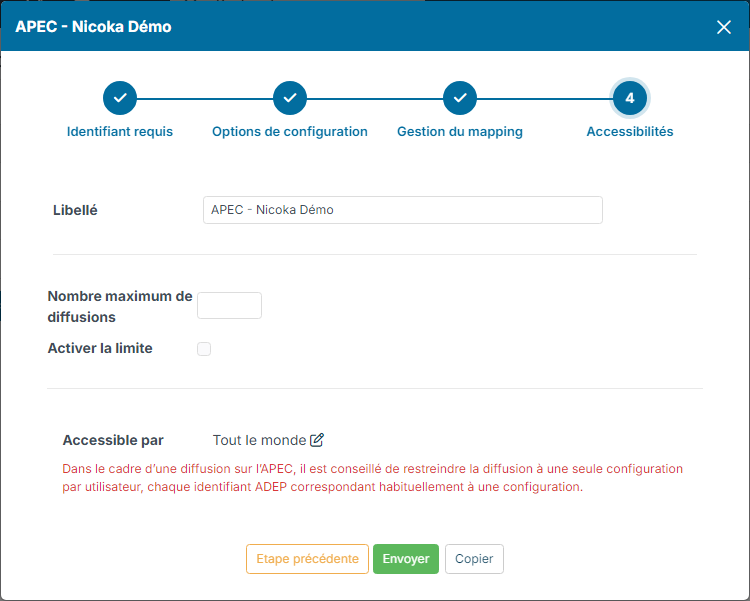Focus the Libellé text field
The image size is (750, 601).
[403, 210]
